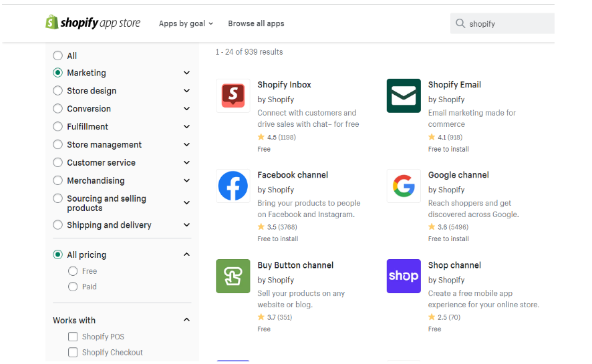Click the star rating of Shop channel
The width and height of the screenshot is (592, 364).
click(x=444, y=317)
